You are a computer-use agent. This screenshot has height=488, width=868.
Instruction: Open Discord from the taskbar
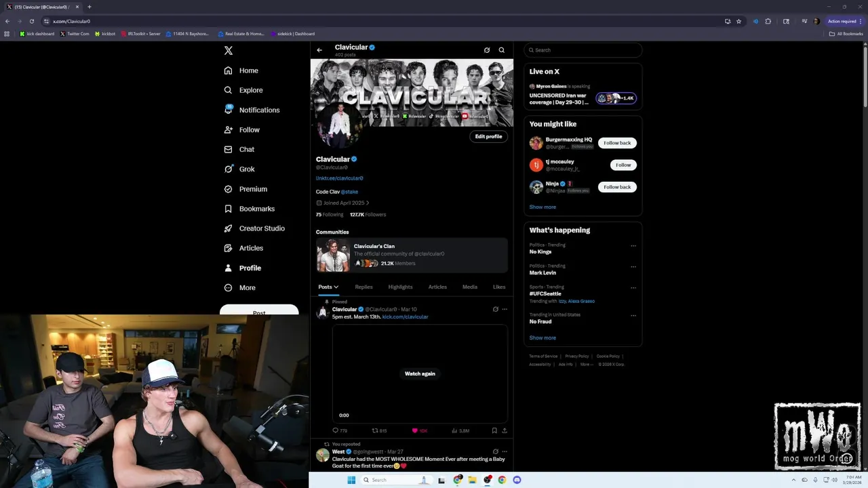[517, 480]
